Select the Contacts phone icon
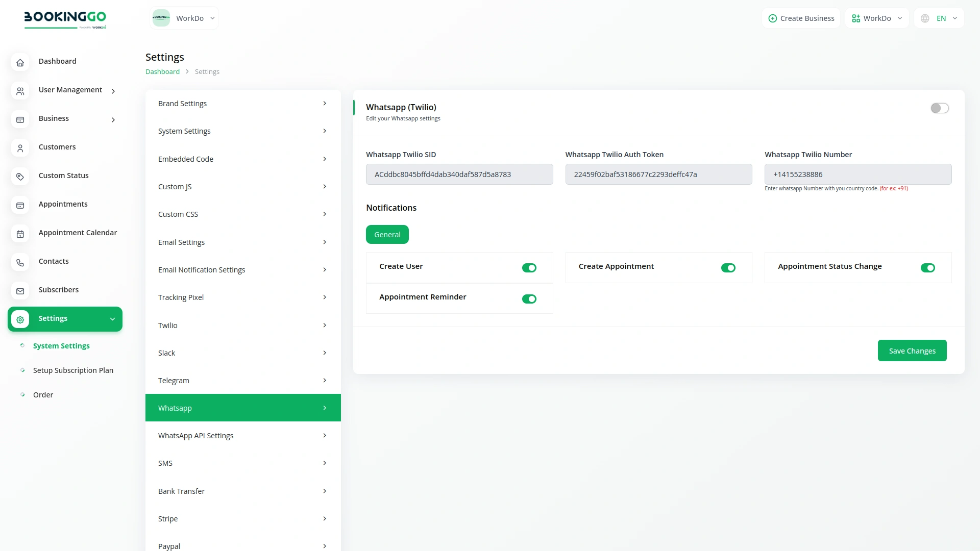The height and width of the screenshot is (551, 980). pyautogui.click(x=20, y=262)
